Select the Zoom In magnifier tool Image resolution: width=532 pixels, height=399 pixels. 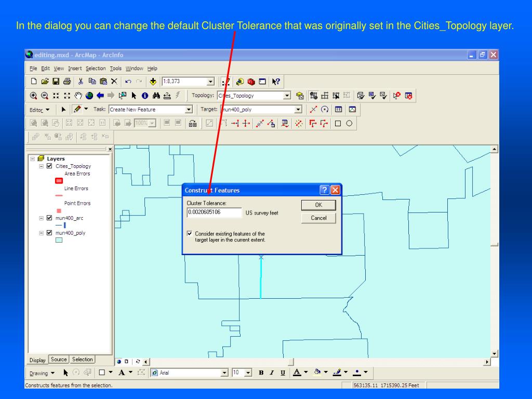pyautogui.click(x=33, y=96)
